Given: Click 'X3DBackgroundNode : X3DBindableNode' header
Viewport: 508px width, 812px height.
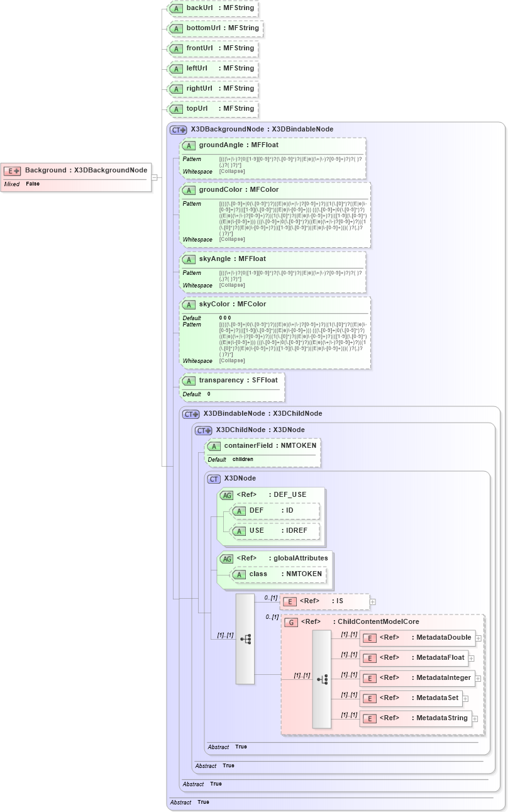Looking at the screenshot, I should (262, 130).
